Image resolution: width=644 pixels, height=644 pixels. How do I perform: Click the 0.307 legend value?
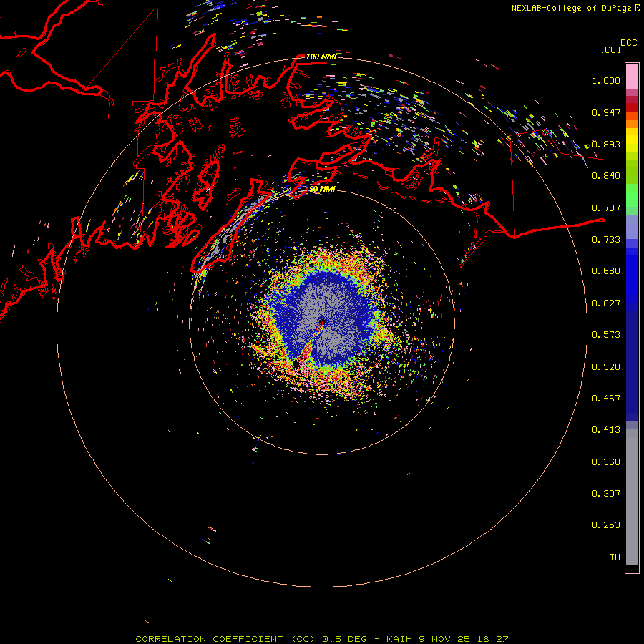(x=606, y=494)
